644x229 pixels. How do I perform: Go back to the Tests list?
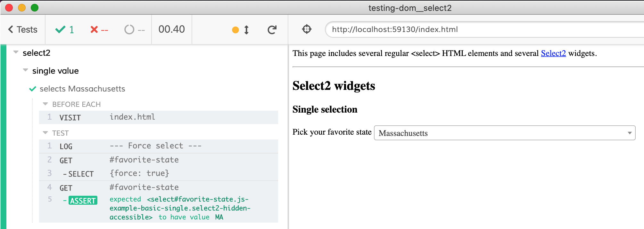(x=22, y=29)
